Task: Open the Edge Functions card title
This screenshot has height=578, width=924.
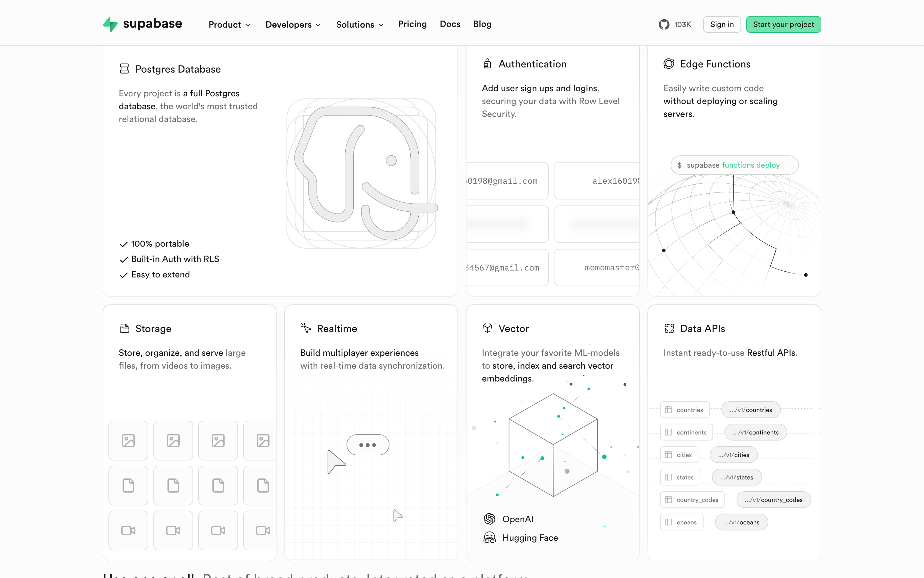Action: pos(715,64)
